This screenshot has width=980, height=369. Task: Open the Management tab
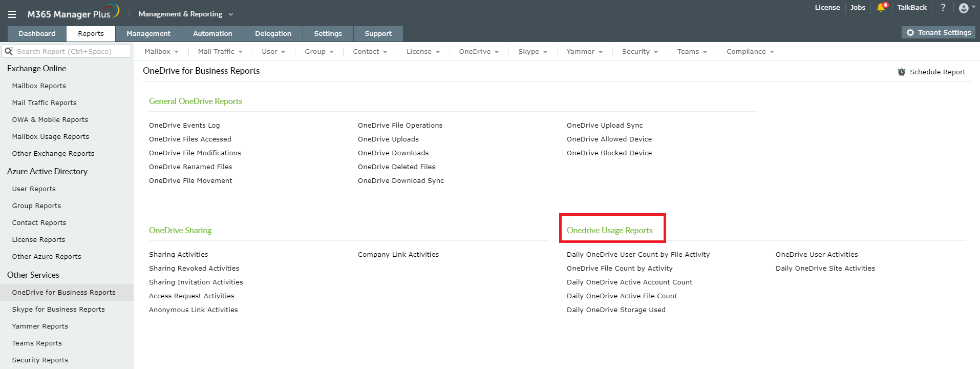click(148, 34)
